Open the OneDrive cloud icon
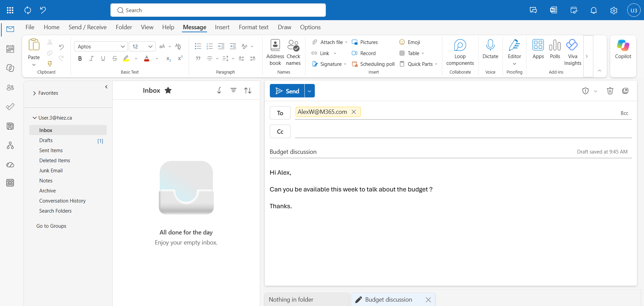 [x=10, y=165]
